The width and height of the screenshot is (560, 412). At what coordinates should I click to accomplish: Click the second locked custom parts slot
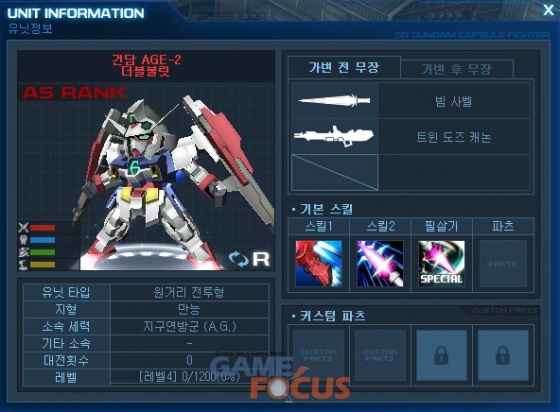[x=503, y=355]
